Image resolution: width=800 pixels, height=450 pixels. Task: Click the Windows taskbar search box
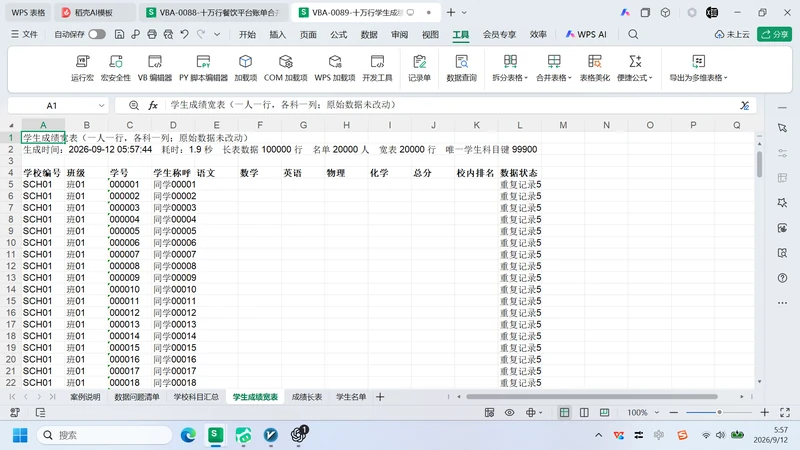click(x=104, y=435)
